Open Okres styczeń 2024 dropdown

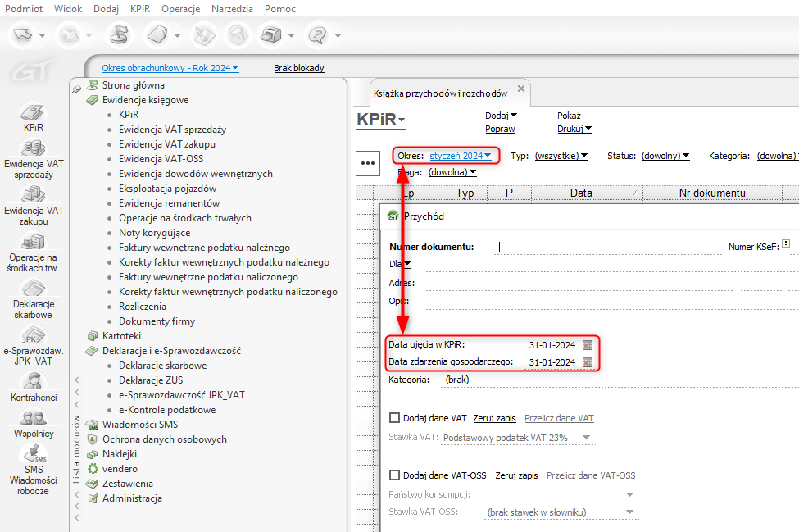tap(460, 156)
